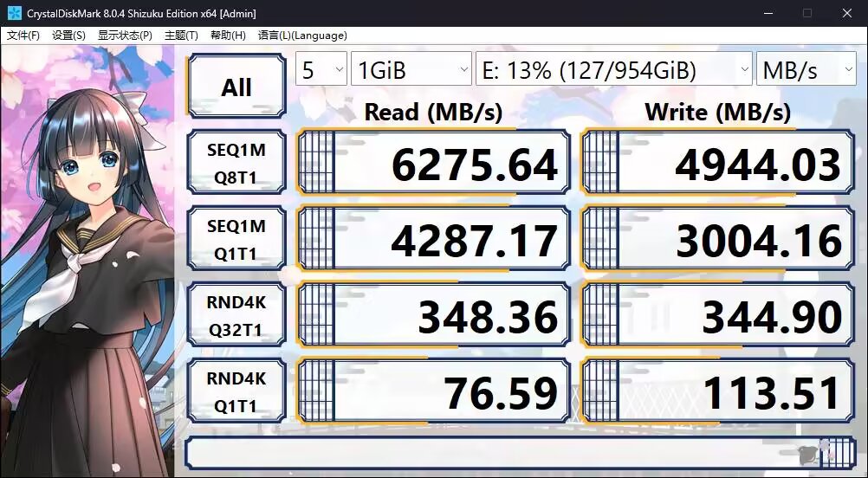Open the 设置(S) menu

pos(68,36)
